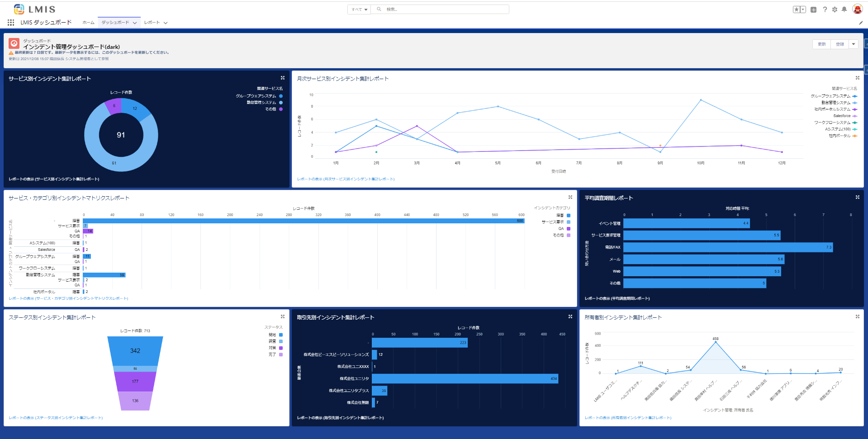Open the App Launcher grid icon

coord(11,23)
